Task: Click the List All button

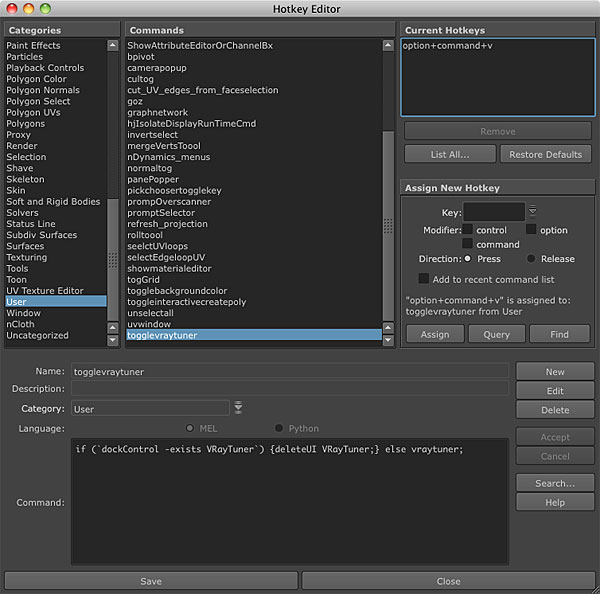Action: click(x=450, y=154)
